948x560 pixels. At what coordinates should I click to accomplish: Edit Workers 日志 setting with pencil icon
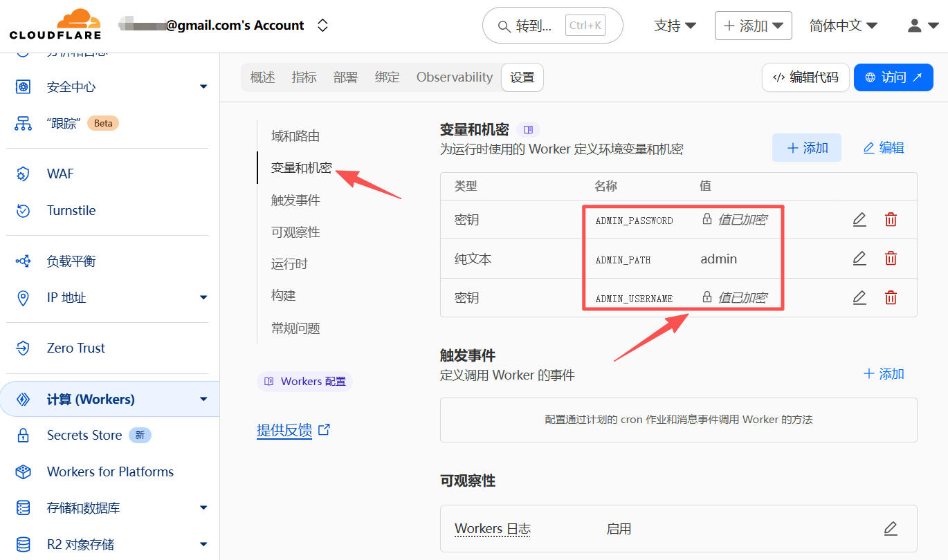[x=891, y=529]
